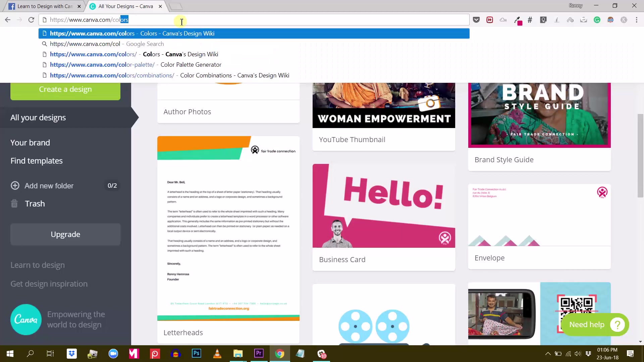Launch Premiere Pro from the taskbar
Screen dimensions: 644x362
tap(259, 354)
